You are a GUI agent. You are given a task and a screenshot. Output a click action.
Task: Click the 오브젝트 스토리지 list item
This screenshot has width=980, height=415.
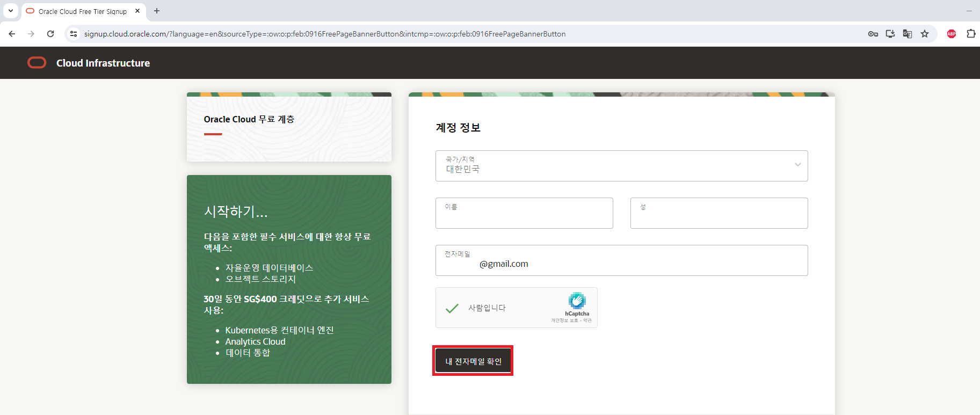tap(260, 279)
